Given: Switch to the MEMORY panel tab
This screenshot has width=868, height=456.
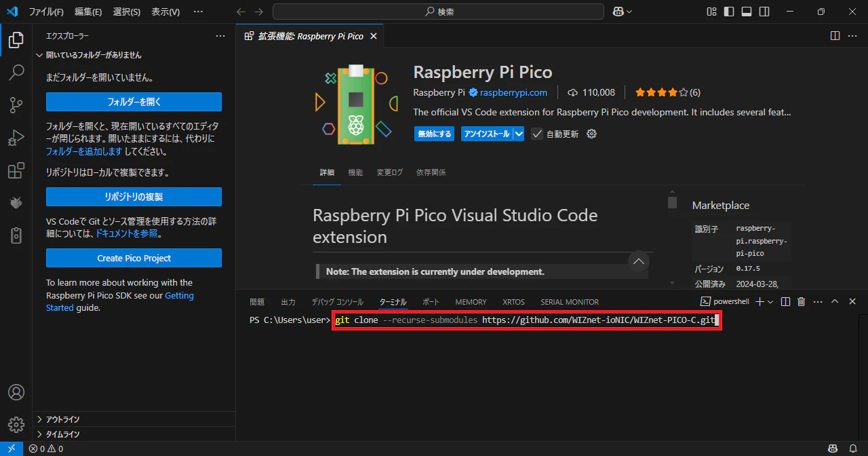Looking at the screenshot, I should (x=471, y=302).
